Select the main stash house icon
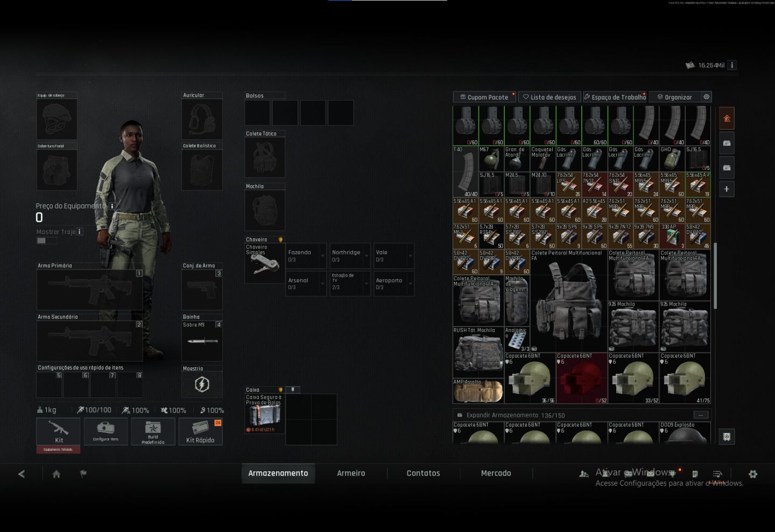 click(727, 118)
